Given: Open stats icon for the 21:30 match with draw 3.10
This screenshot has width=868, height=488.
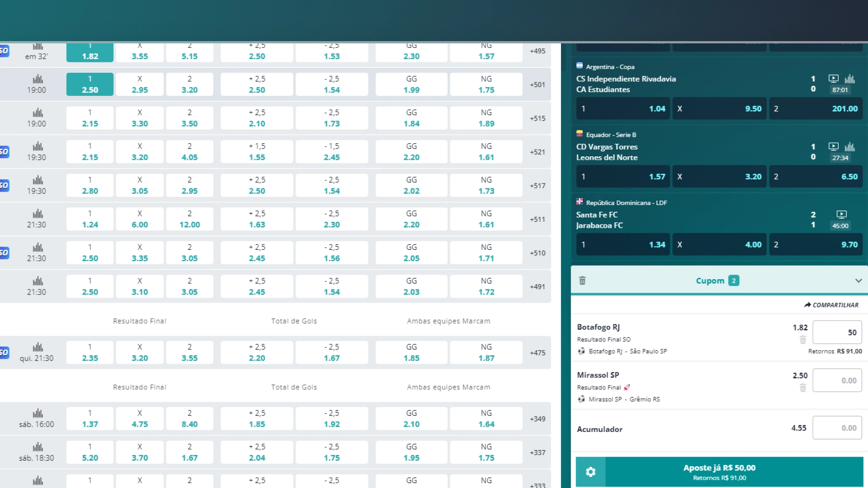Looking at the screenshot, I should 38,281.
